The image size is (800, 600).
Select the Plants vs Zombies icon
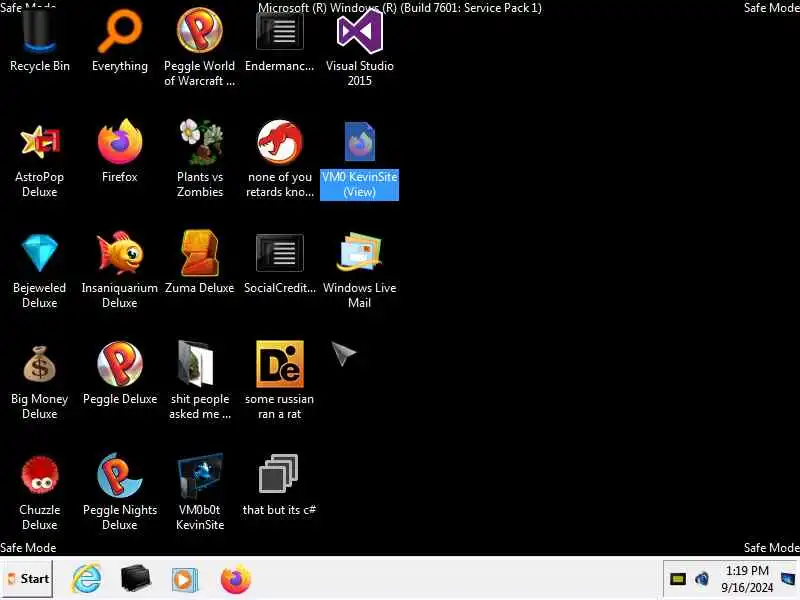click(x=200, y=143)
